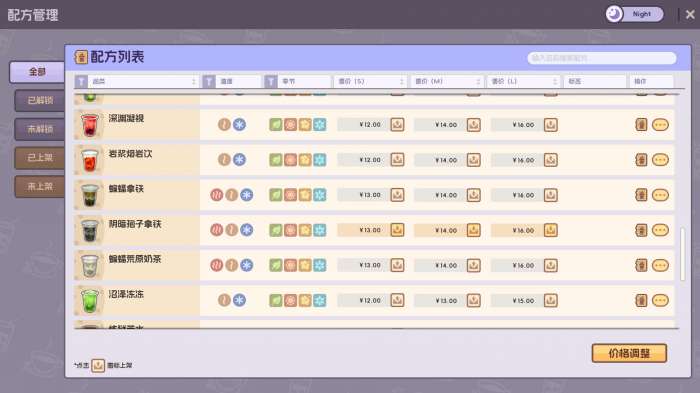The image size is (700, 393).
Task: Sort by the price (M) column arrows
Action: [478, 82]
